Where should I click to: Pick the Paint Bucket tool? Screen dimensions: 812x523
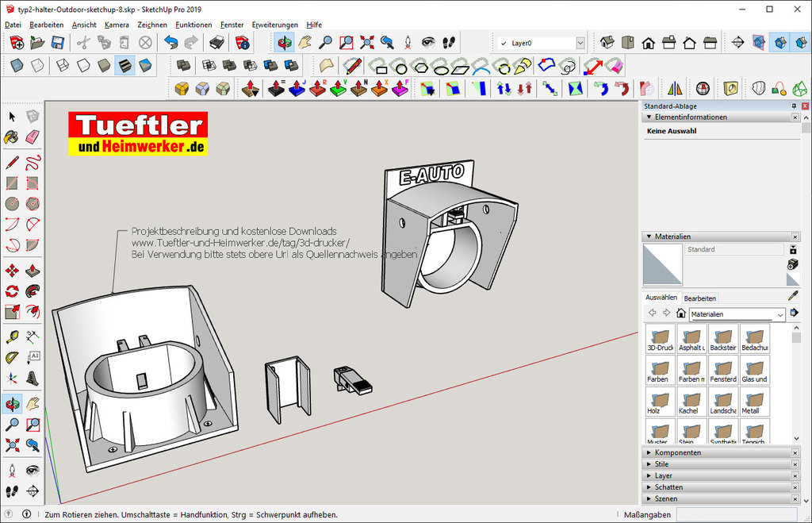(13, 137)
